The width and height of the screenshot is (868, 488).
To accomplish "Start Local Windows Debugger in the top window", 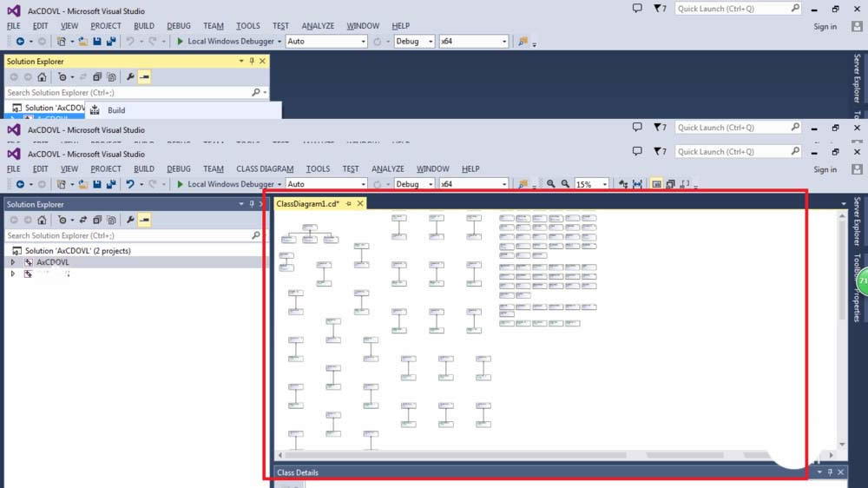I will pos(225,41).
